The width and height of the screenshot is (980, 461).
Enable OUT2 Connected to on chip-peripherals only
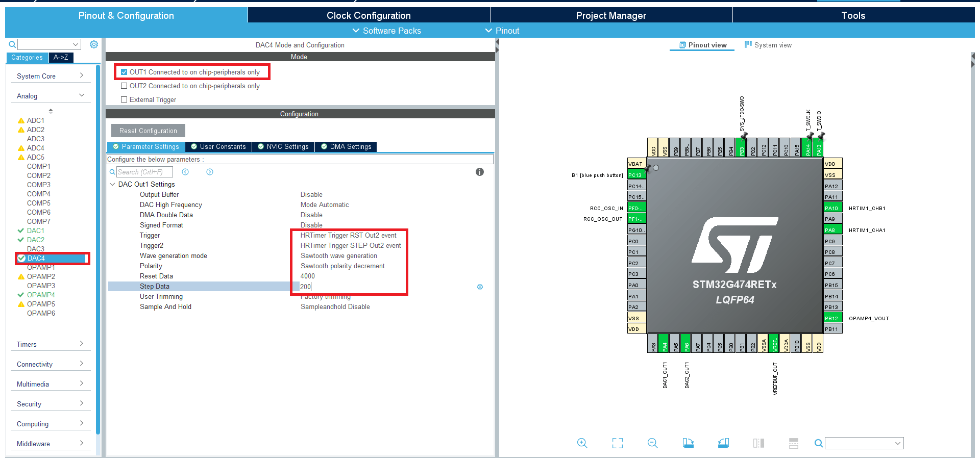(124, 86)
